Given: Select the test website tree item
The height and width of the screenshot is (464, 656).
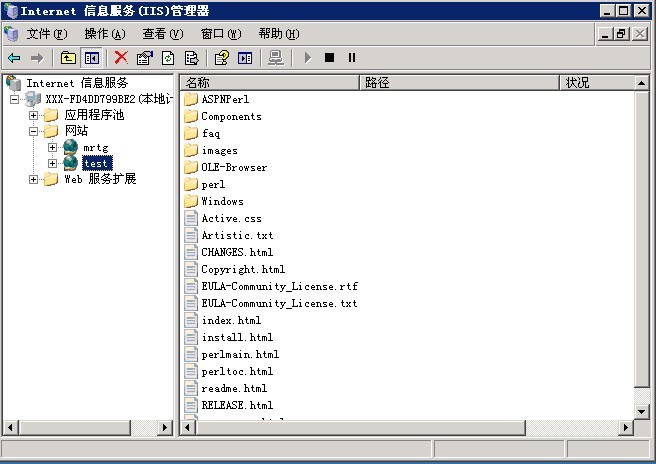Looking at the screenshot, I should pos(97,163).
